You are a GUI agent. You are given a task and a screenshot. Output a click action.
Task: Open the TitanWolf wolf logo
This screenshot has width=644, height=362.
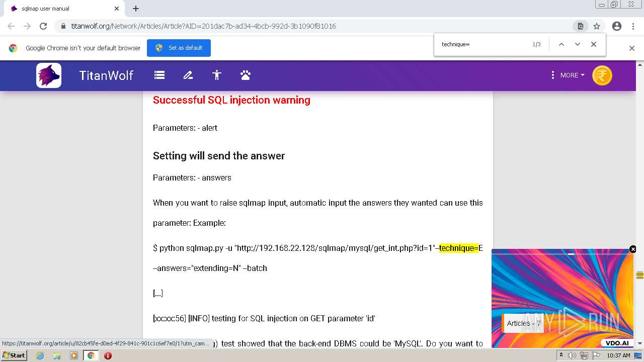coord(49,75)
